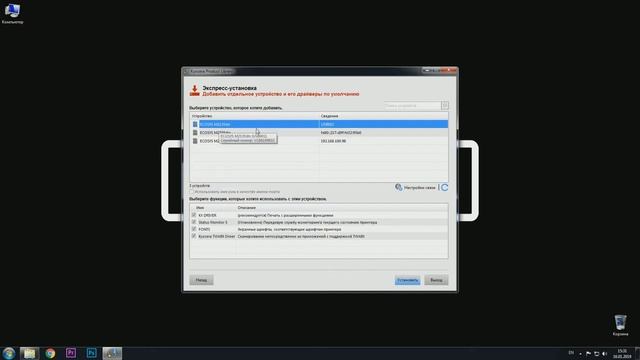Open Adobe Premiere from the taskbar
The image size is (640, 360).
(x=71, y=353)
